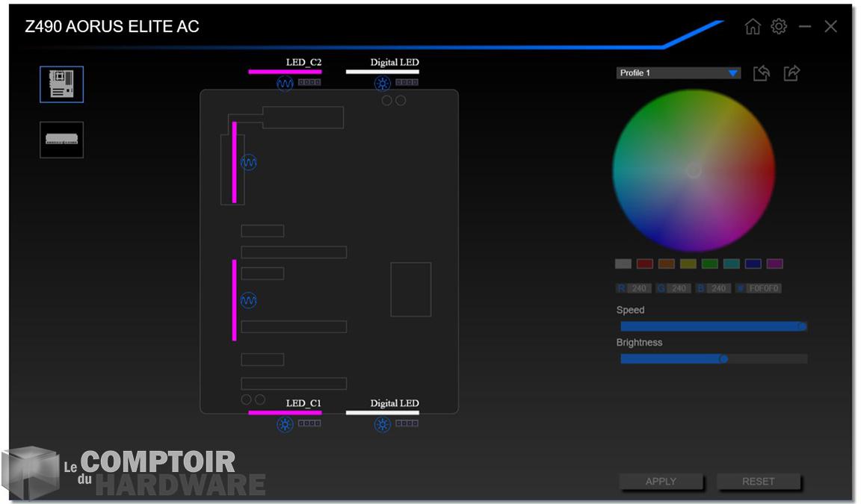Viewport: 861px width, 504px height.
Task: Click the top Digital LED sun effect icon
Action: coord(382,84)
